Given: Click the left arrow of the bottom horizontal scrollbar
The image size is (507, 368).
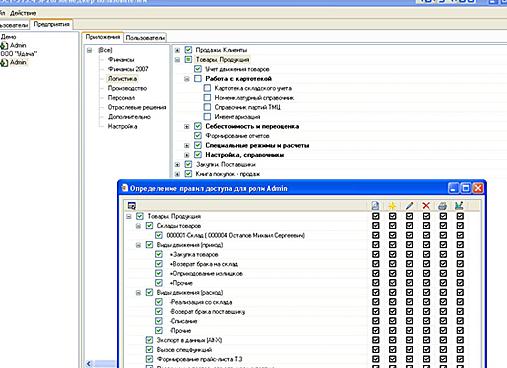Looking at the screenshot, I should (x=89, y=364).
